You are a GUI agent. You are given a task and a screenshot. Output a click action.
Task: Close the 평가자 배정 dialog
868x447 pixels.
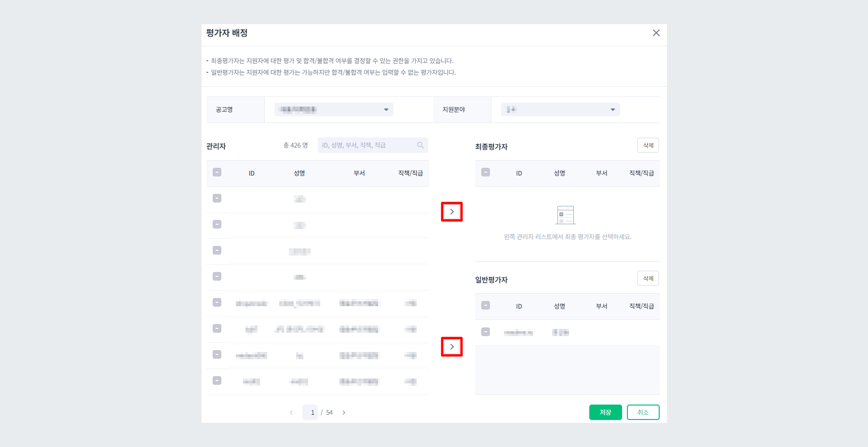(656, 33)
